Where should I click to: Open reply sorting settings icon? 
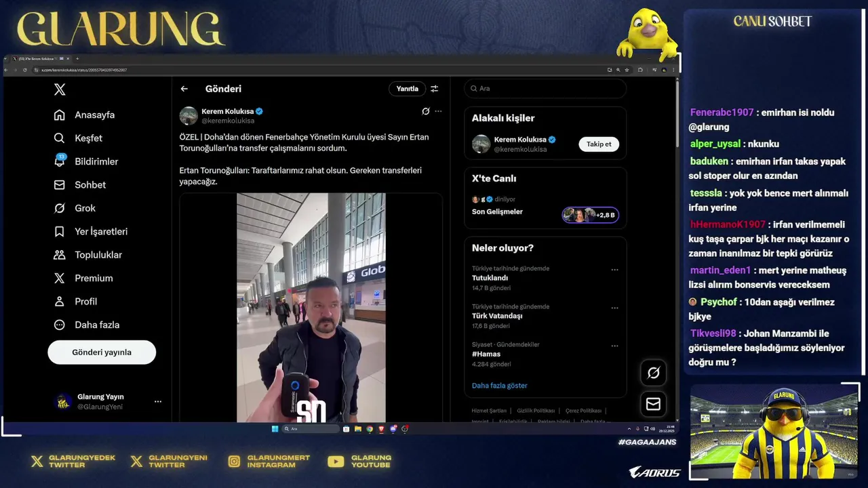435,89
